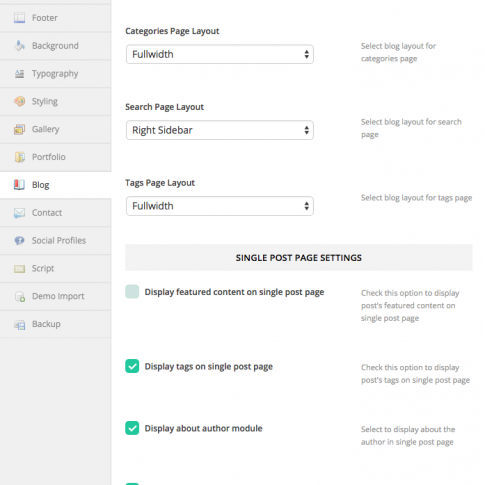485x485 pixels.
Task: Go to the Backup section
Action: (55, 324)
